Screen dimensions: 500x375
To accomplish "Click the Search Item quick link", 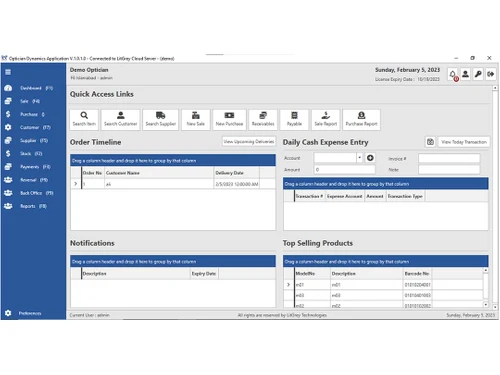I will click(x=84, y=119).
